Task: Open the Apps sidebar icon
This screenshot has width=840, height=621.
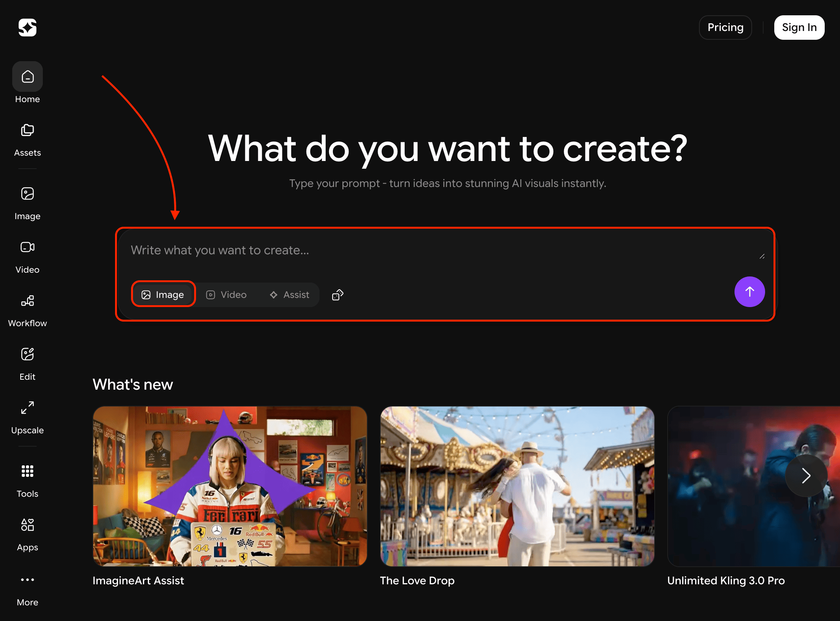Action: (28, 534)
